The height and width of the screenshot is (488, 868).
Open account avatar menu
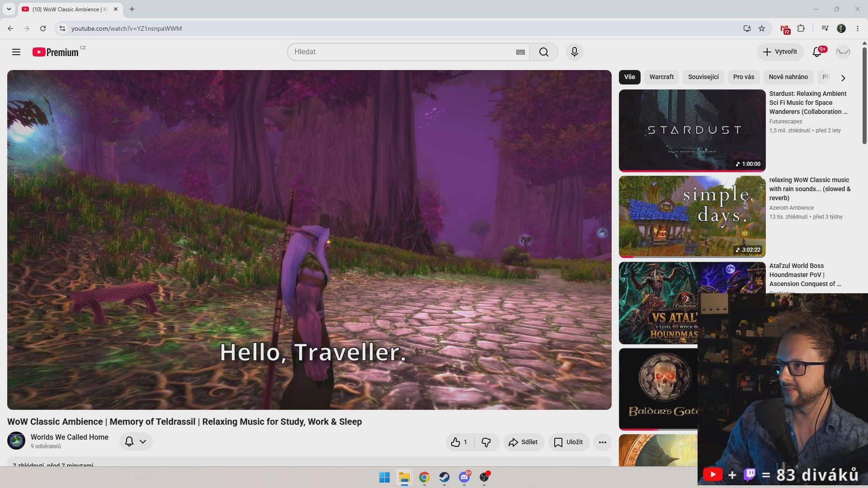coord(843,52)
